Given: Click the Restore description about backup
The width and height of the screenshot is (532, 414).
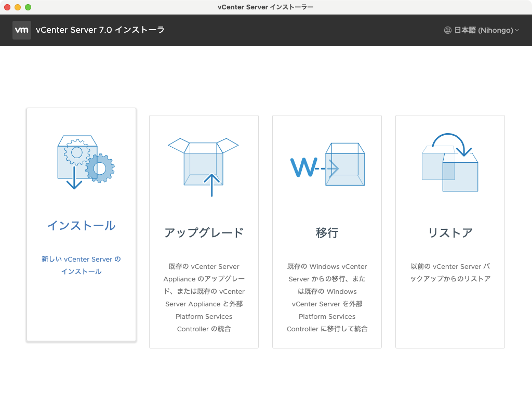Looking at the screenshot, I should click(450, 273).
